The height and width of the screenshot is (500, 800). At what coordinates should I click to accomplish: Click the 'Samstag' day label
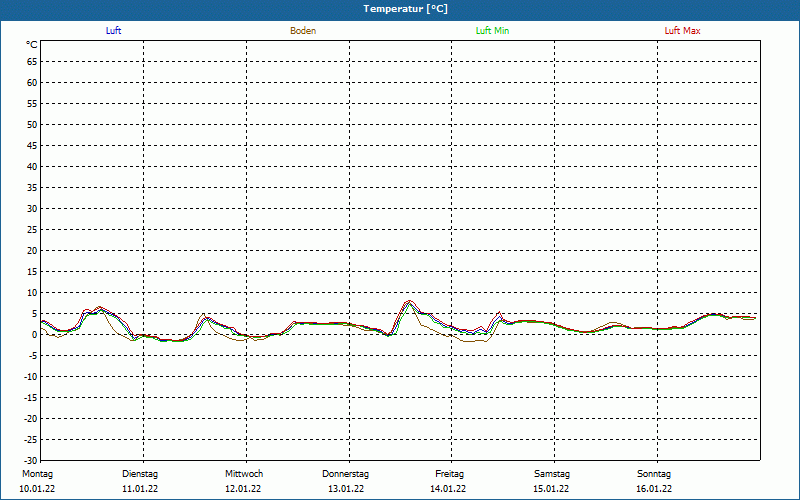[x=552, y=474]
